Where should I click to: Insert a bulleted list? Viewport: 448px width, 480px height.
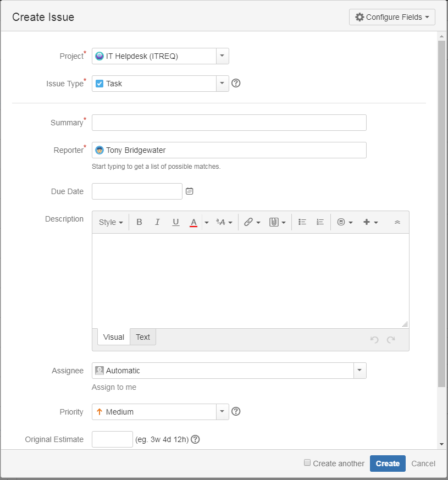click(302, 222)
